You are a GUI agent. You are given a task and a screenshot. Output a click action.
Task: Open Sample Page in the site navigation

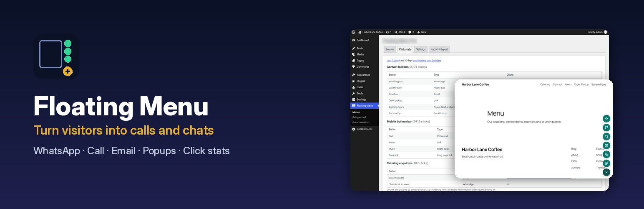coord(599,84)
